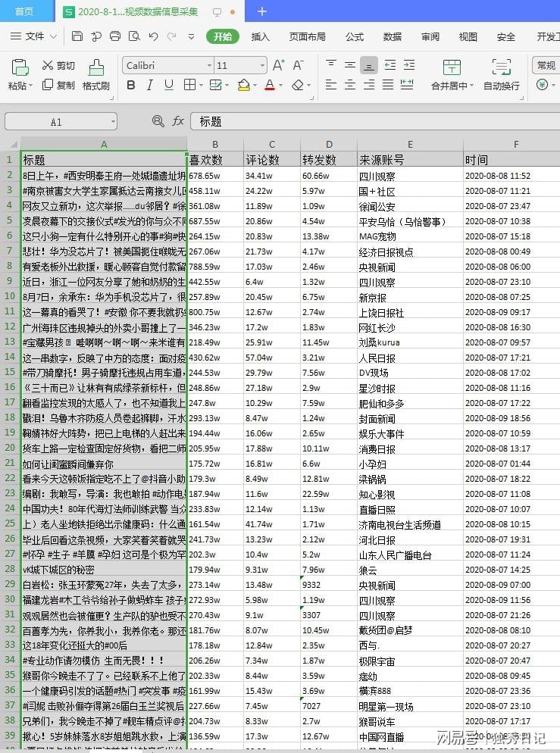Click the Format Painter (格式刷) icon
Viewport: 560px width, 753px height.
click(96, 67)
